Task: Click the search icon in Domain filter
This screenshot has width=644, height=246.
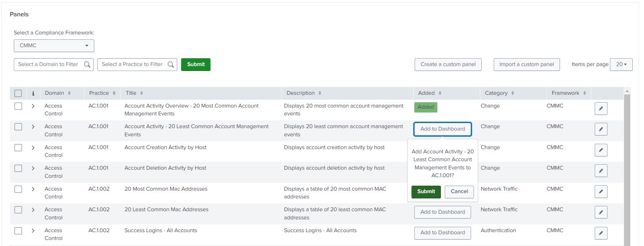Action: click(87, 65)
